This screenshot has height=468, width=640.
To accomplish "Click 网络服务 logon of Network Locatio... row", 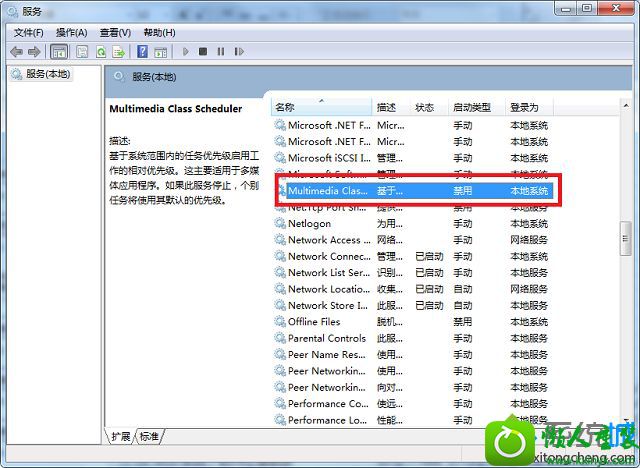I will click(x=529, y=289).
